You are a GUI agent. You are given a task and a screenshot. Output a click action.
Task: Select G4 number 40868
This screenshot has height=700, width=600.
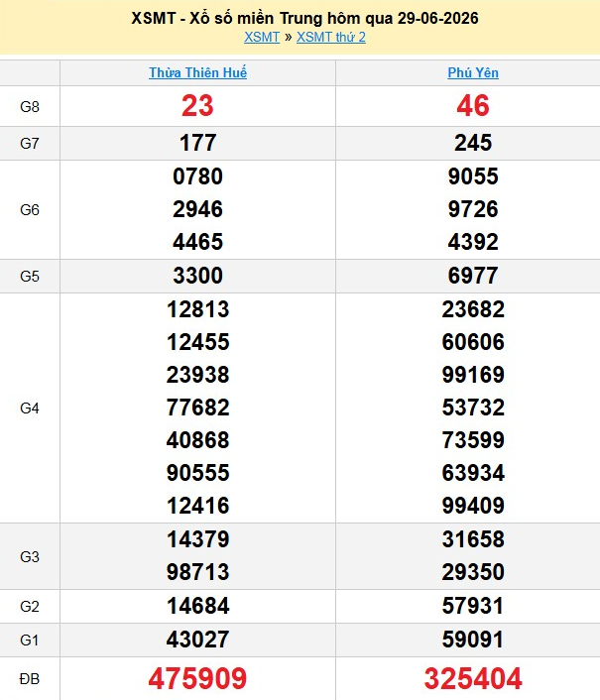[x=197, y=440]
